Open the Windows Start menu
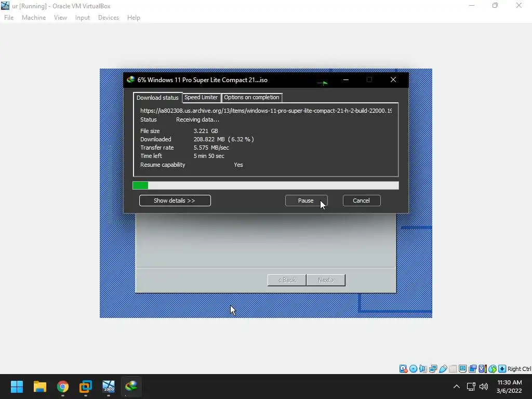The image size is (532, 399). tap(17, 387)
